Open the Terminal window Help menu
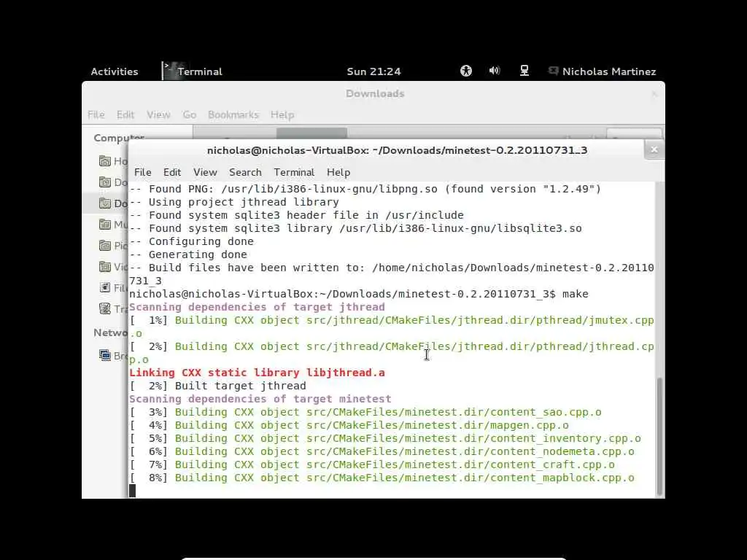Image resolution: width=747 pixels, height=560 pixels. coord(338,172)
